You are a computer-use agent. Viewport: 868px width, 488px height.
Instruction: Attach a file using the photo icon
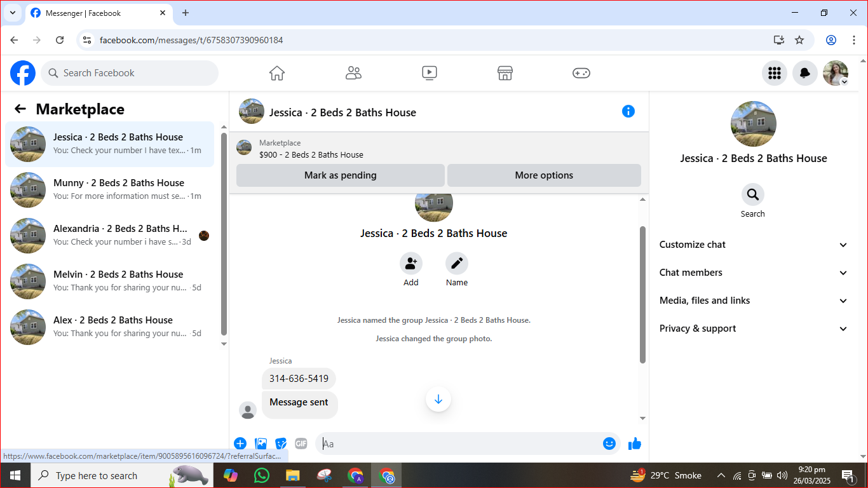pos(261,444)
